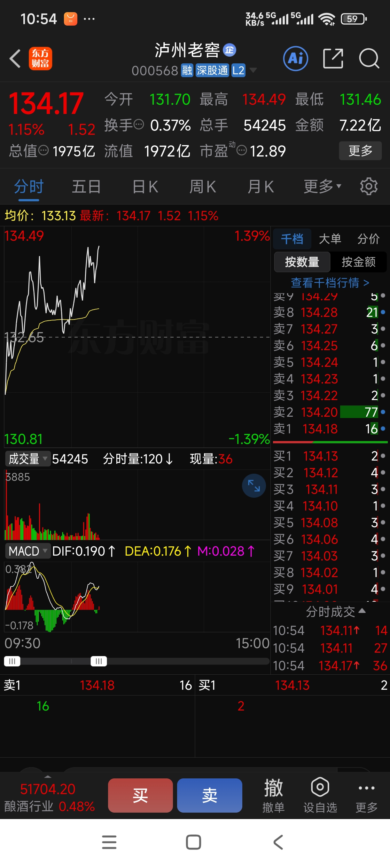Screen dimensions: 390x868
Task: Open the Ai assistant icon
Action: tap(295, 59)
